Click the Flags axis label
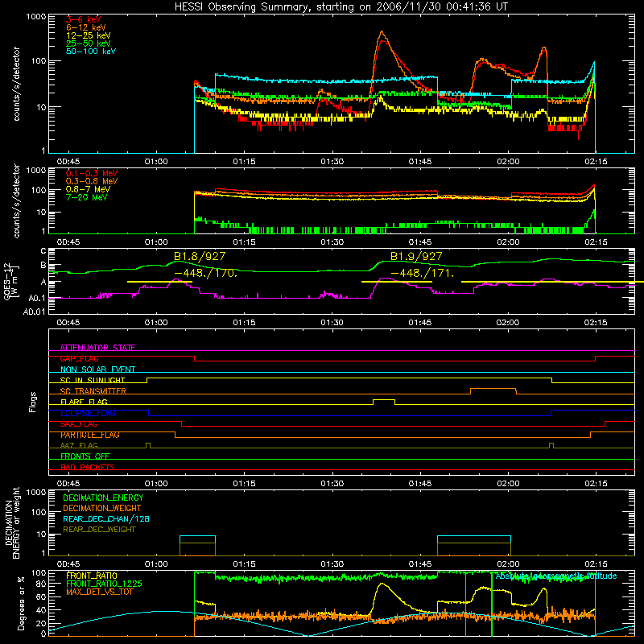 tap(32, 402)
